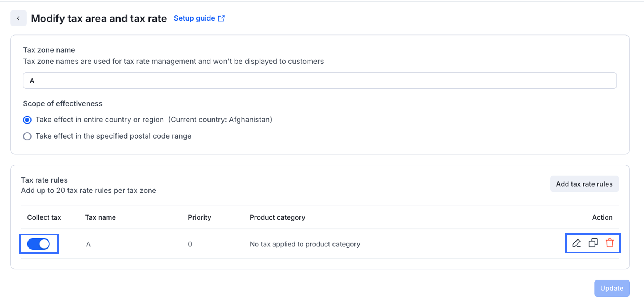Open the Setup guide text link
Screen dimensions: 644x308
tap(194, 18)
